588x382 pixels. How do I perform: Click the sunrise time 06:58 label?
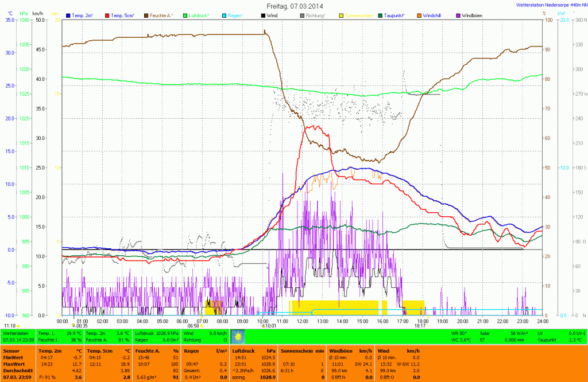(194, 326)
